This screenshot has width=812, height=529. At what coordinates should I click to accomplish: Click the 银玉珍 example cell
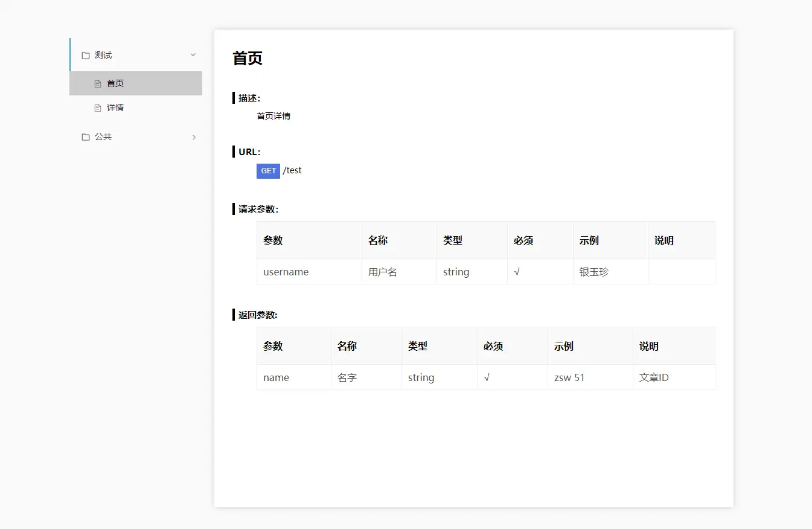(610, 272)
